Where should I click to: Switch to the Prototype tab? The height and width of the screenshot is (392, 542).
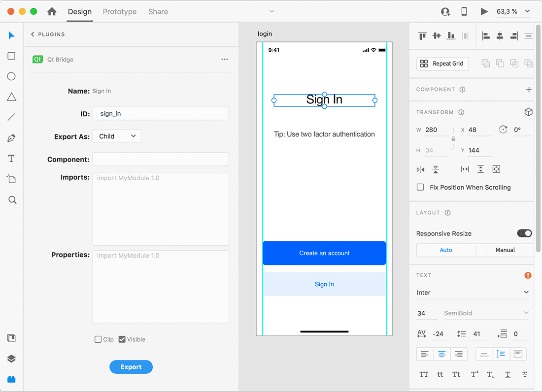(x=119, y=11)
